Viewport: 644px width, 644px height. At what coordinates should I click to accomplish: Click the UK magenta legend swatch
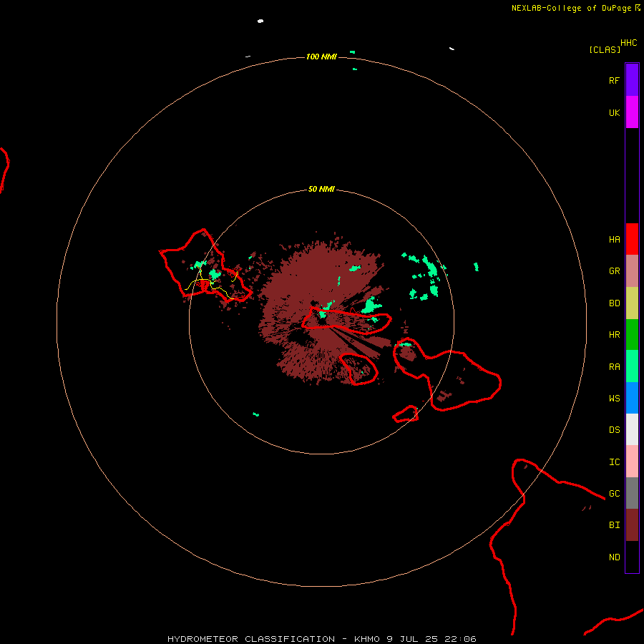[632, 112]
